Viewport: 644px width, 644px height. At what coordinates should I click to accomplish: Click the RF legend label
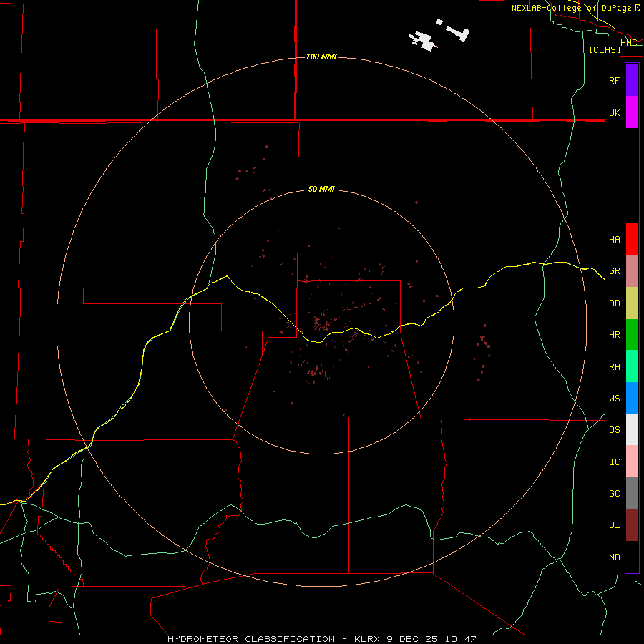[x=614, y=80]
